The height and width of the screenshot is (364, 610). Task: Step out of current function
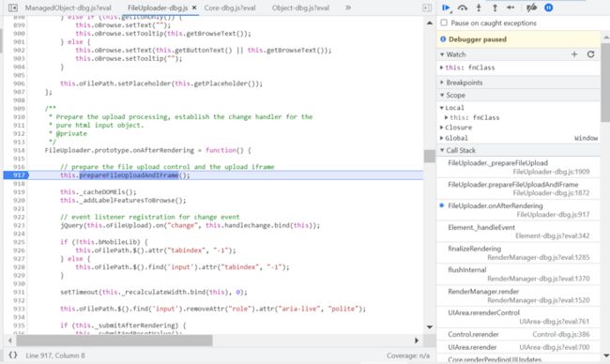(x=495, y=8)
